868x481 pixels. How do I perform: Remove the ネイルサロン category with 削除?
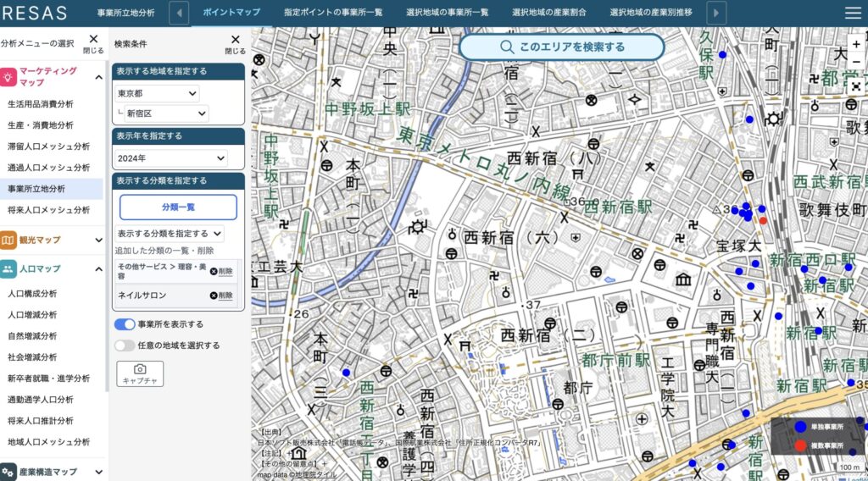point(221,296)
